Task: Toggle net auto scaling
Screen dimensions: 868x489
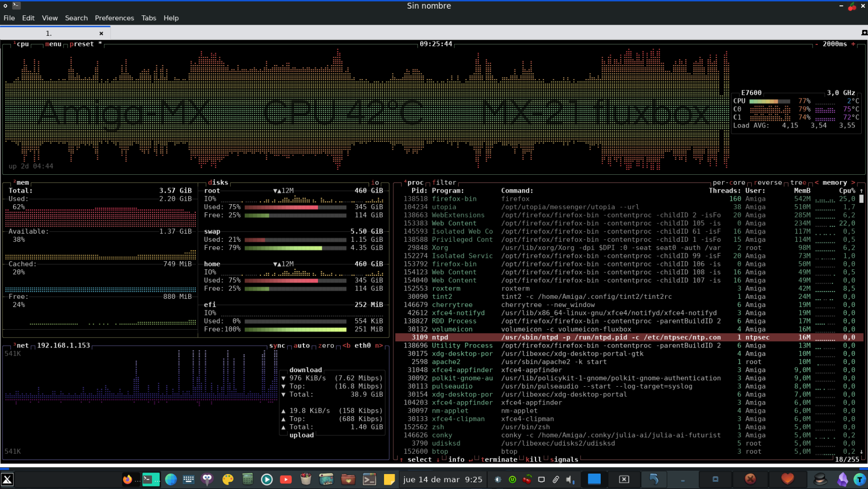Action: (302, 346)
